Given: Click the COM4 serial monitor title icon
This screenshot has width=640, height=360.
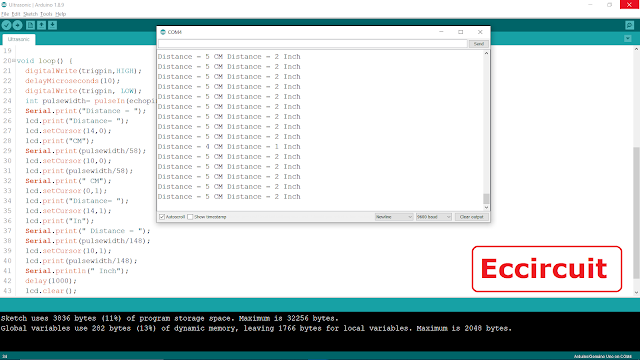Looking at the screenshot, I should pos(163,32).
